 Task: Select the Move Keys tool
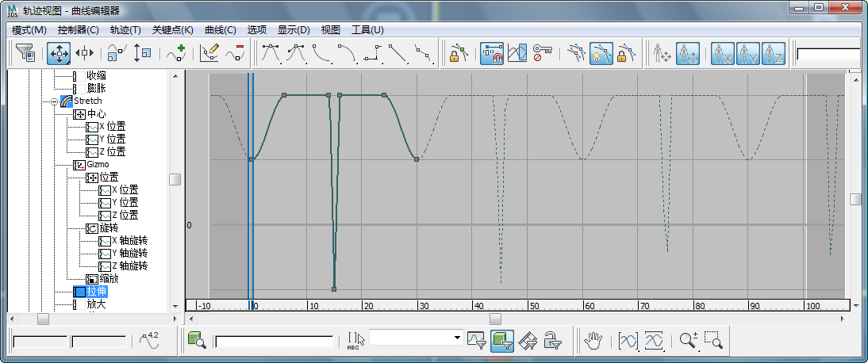(x=59, y=54)
